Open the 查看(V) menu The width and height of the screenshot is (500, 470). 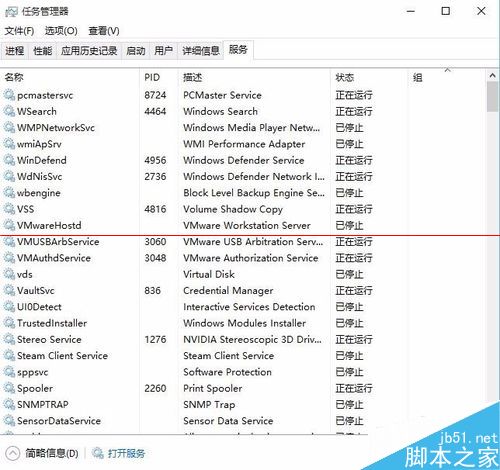point(104,31)
